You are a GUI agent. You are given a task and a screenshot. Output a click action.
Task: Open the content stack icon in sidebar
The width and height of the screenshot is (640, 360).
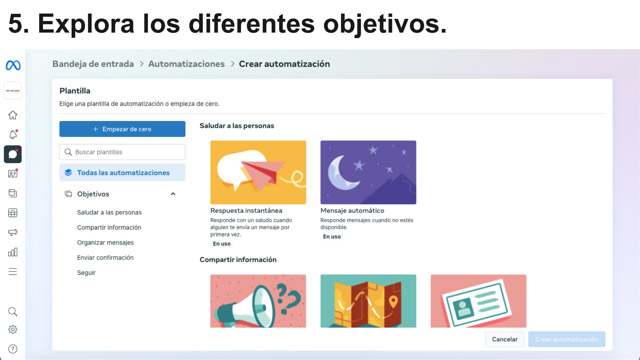pyautogui.click(x=13, y=193)
